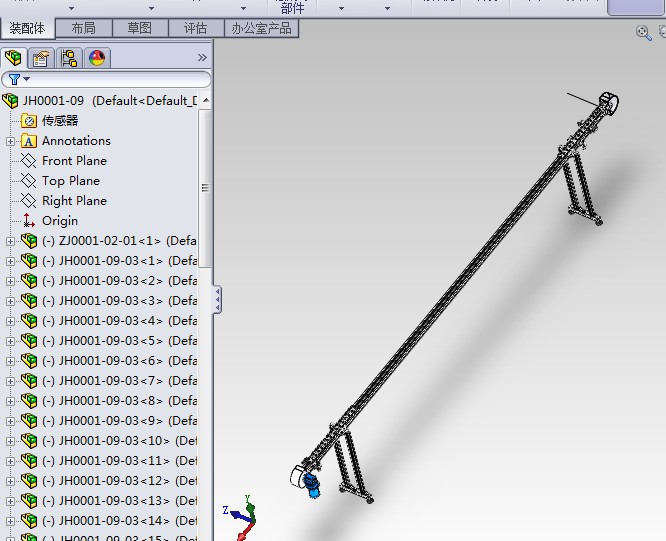Open the DisplayManager color sphere tab

97,58
